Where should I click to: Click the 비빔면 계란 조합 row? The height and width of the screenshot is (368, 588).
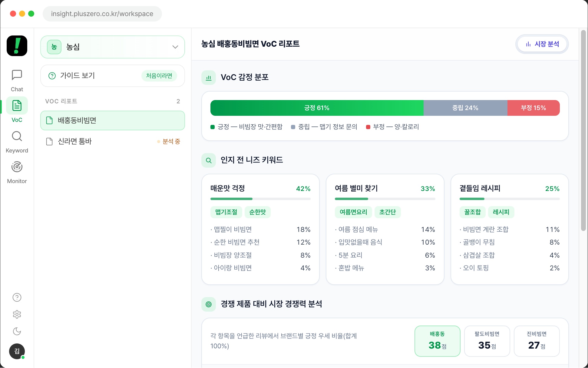tap(510, 230)
